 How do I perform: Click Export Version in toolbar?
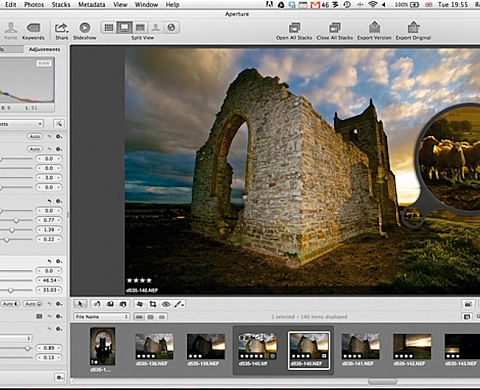pos(374,31)
